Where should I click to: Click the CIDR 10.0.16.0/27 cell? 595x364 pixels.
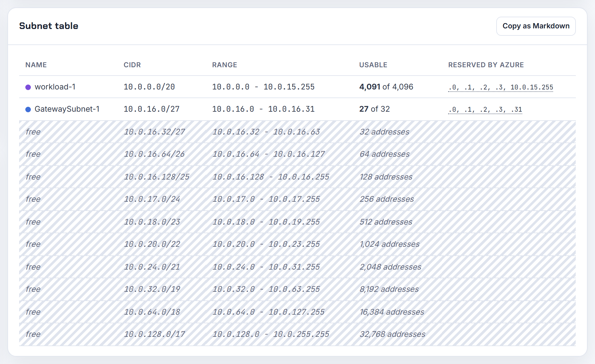coord(152,109)
